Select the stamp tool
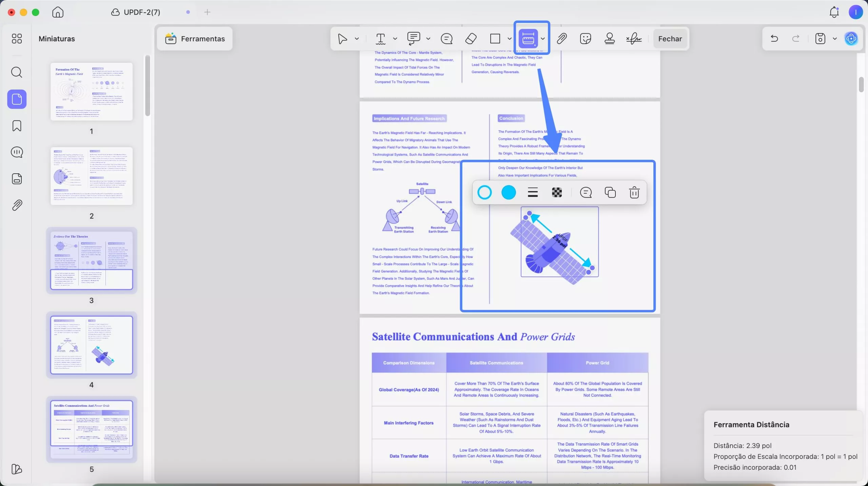Image resolution: width=868 pixels, height=486 pixels. tap(609, 39)
